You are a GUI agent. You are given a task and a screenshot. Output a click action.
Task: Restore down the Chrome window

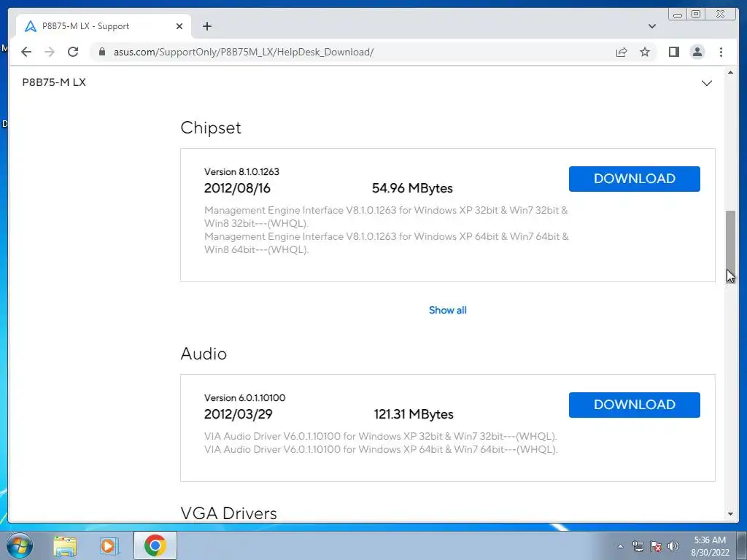click(695, 15)
